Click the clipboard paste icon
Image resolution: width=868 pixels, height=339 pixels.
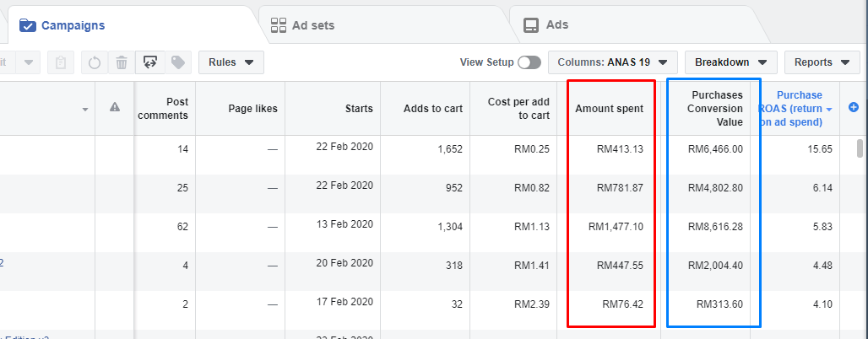coord(61,62)
